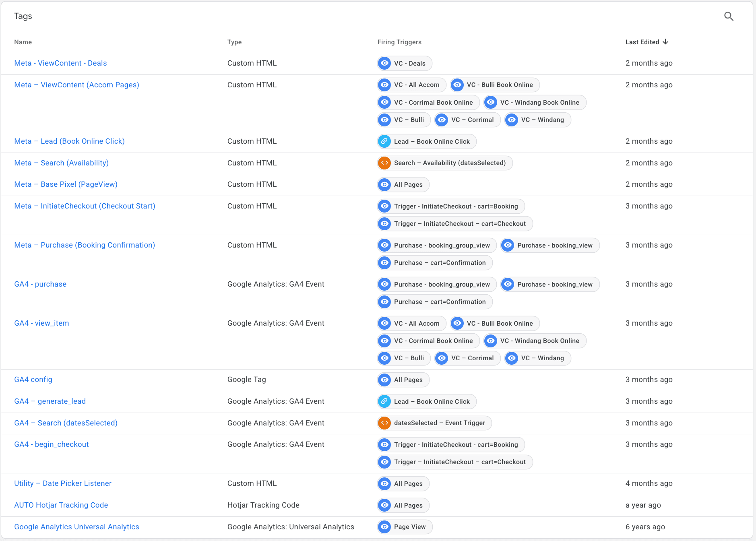Open the Page View trigger chip

(405, 527)
